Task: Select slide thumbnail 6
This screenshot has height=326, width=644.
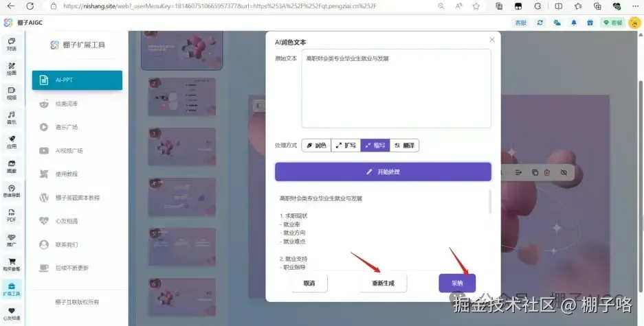Action: pyautogui.click(x=182, y=297)
